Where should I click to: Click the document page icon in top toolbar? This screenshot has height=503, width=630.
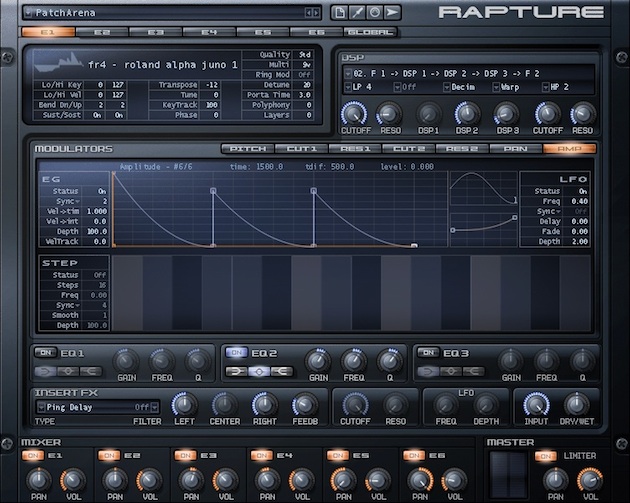(x=340, y=13)
